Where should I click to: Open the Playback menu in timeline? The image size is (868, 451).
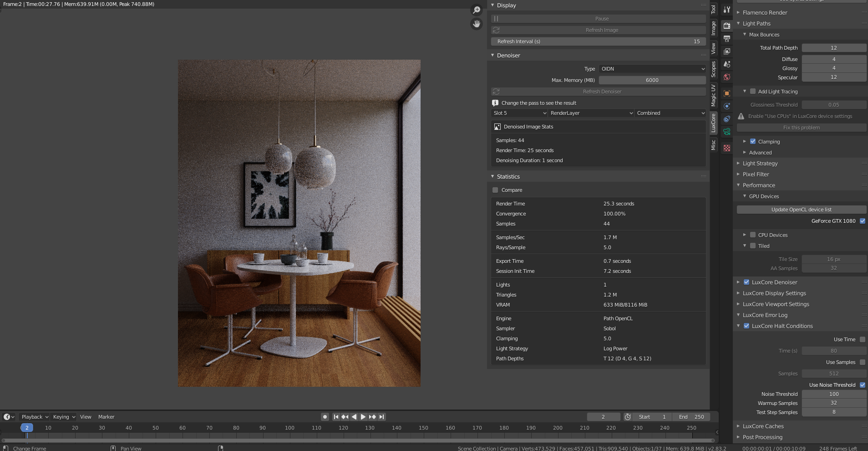pos(34,417)
